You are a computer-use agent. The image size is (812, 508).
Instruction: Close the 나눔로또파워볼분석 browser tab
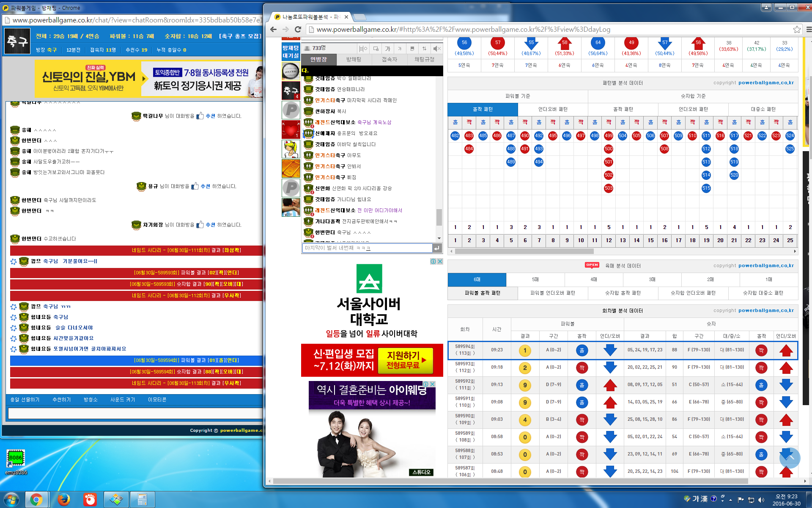click(346, 17)
